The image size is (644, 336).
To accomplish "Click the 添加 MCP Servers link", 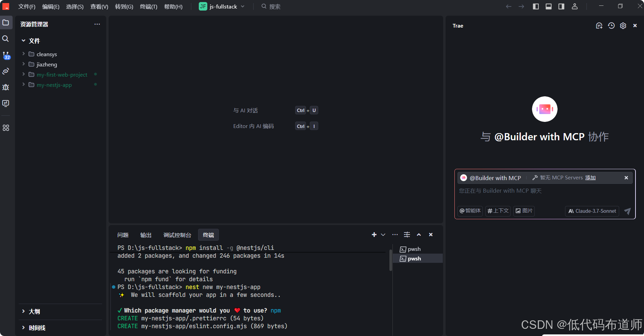I will click(x=590, y=178).
